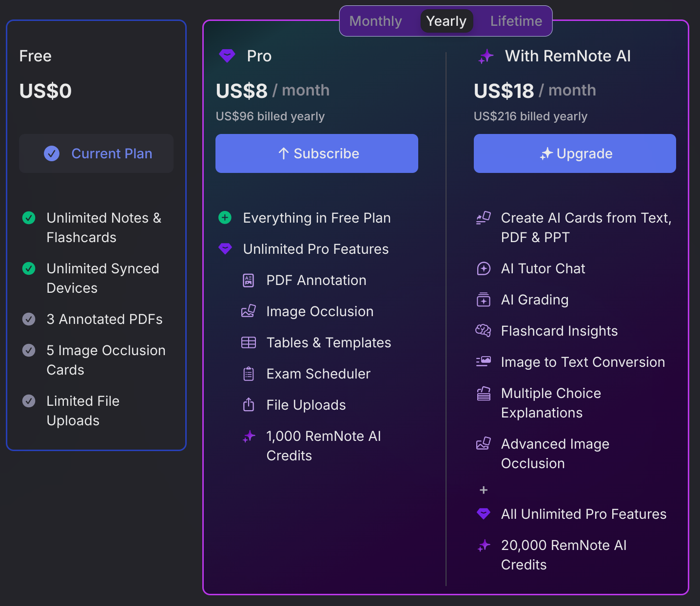
Task: Switch to Monthly billing tab
Action: [376, 21]
